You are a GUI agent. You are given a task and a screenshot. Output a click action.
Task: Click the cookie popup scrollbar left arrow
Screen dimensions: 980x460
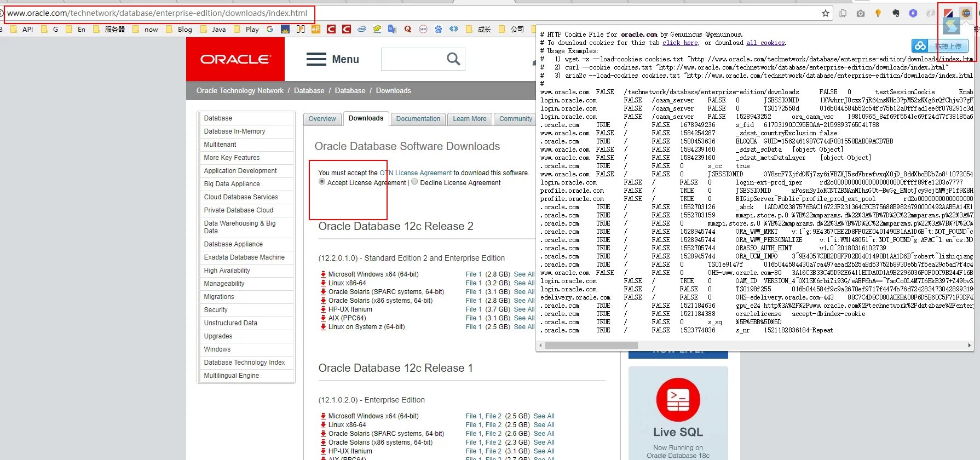541,346
